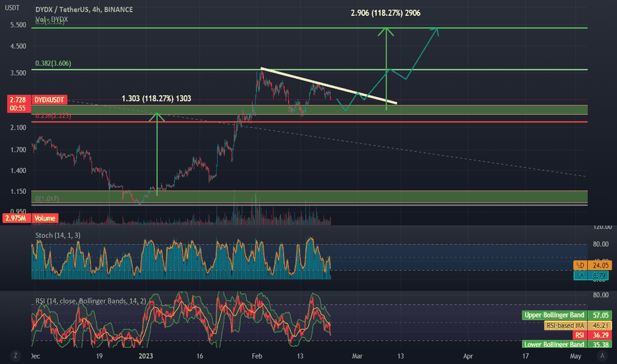Click the Apr date on time axis
The image size is (617, 364).
click(468, 356)
